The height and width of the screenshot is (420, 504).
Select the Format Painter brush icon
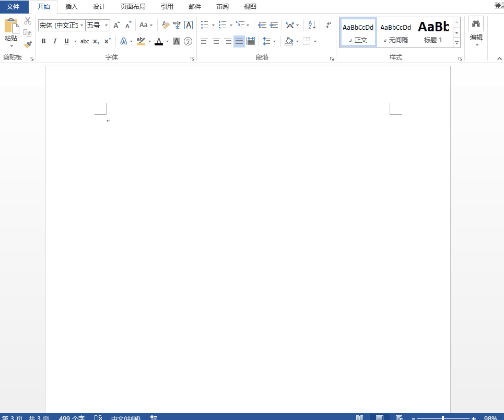point(28,45)
